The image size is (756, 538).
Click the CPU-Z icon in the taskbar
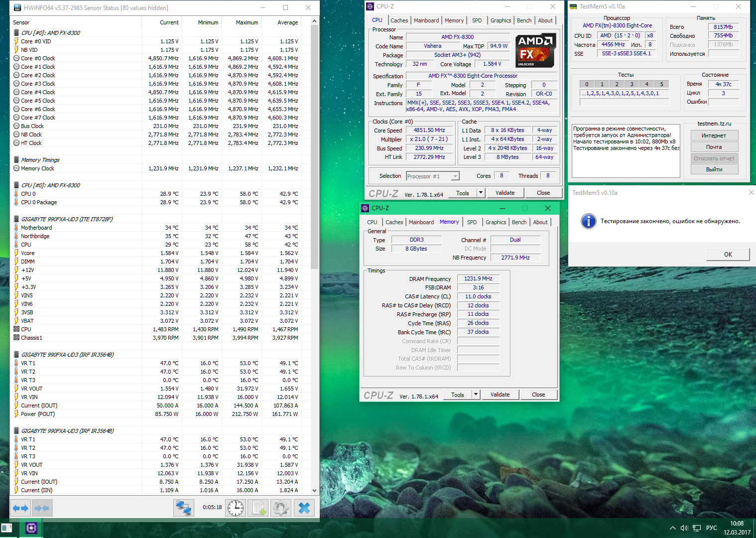tap(31, 528)
